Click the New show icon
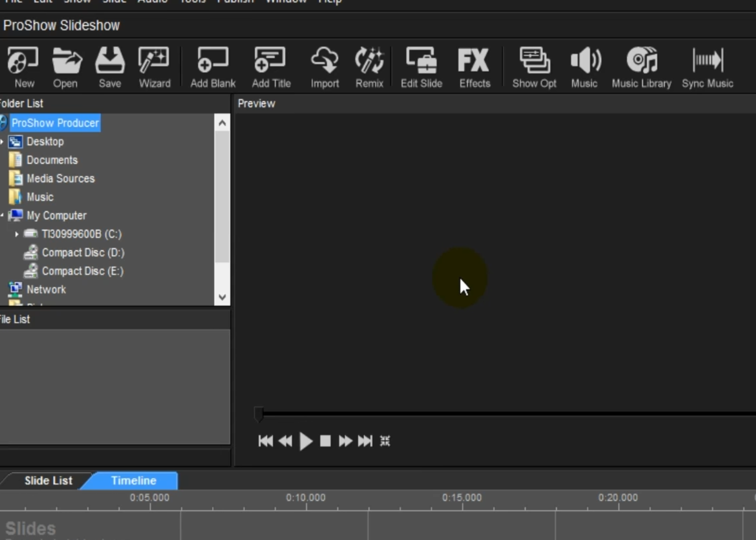 coord(23,67)
